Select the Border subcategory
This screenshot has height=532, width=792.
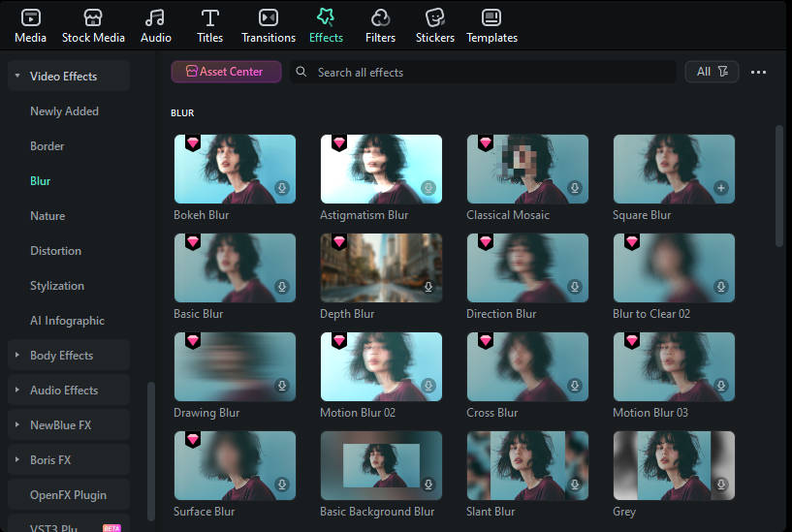click(x=47, y=146)
